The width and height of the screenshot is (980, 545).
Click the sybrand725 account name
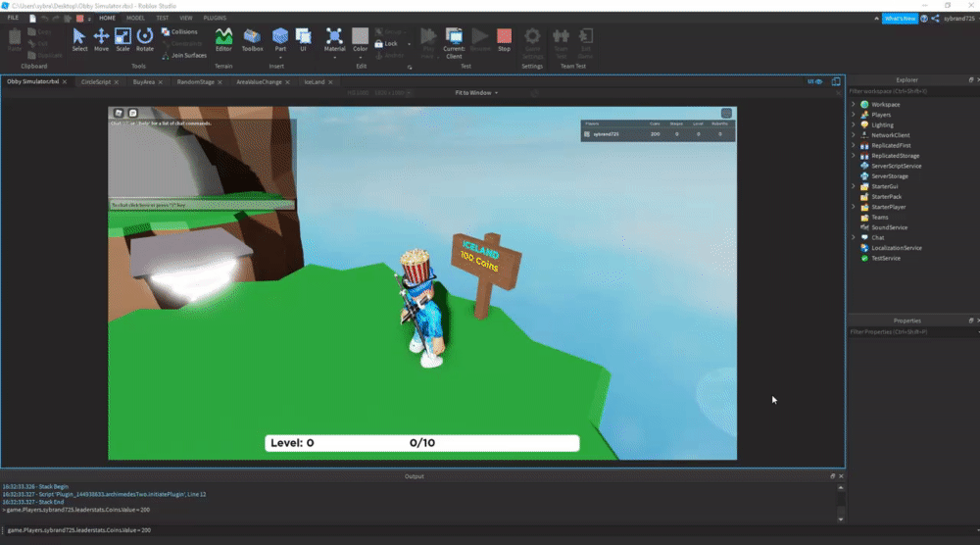tap(959, 18)
